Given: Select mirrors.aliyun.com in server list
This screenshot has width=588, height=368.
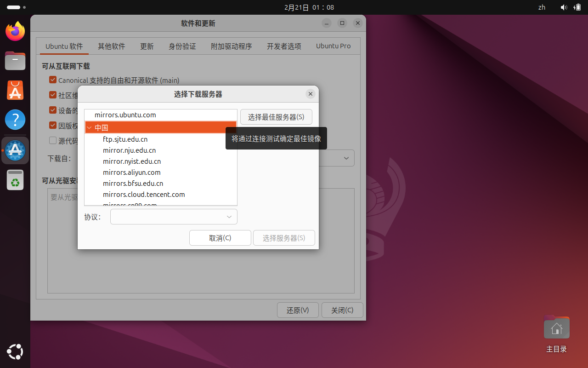Looking at the screenshot, I should 131,172.
